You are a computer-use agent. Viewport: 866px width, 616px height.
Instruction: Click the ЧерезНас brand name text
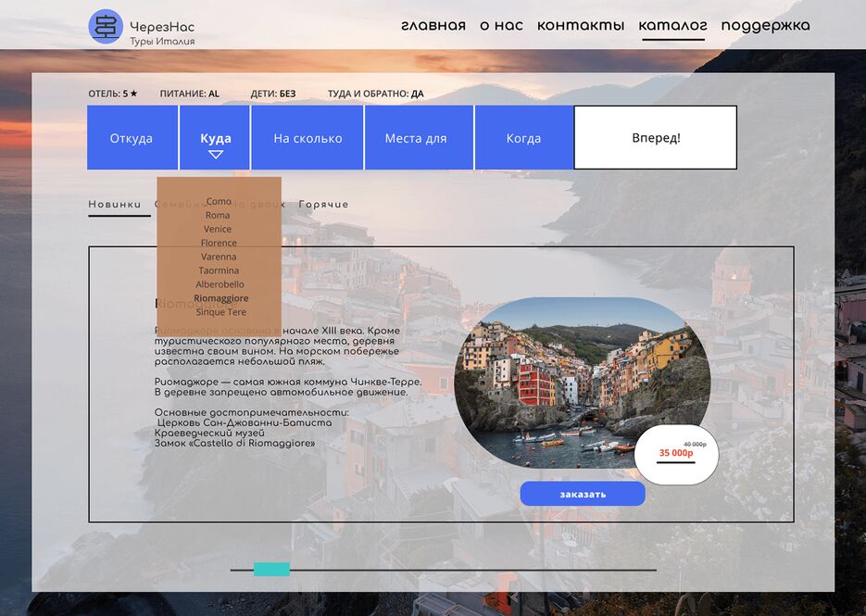coord(162,27)
